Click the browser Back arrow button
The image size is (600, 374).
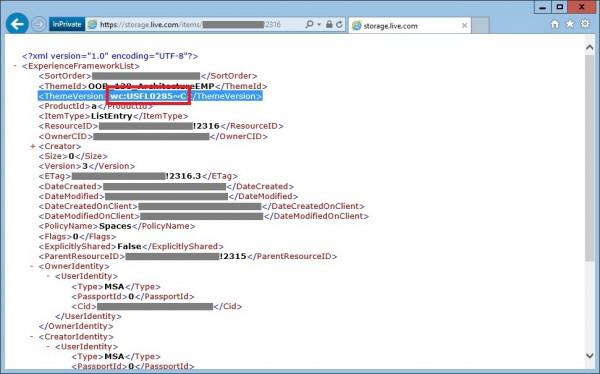17,24
